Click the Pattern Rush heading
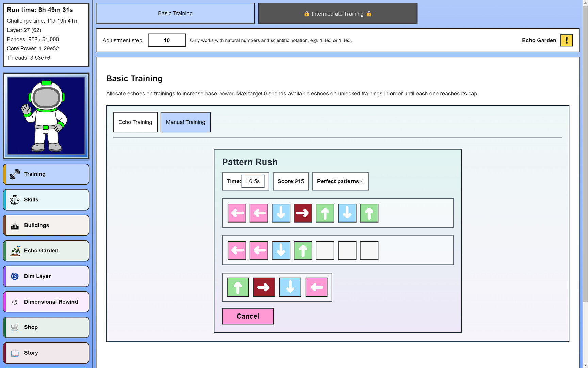The image size is (588, 368). pyautogui.click(x=250, y=162)
